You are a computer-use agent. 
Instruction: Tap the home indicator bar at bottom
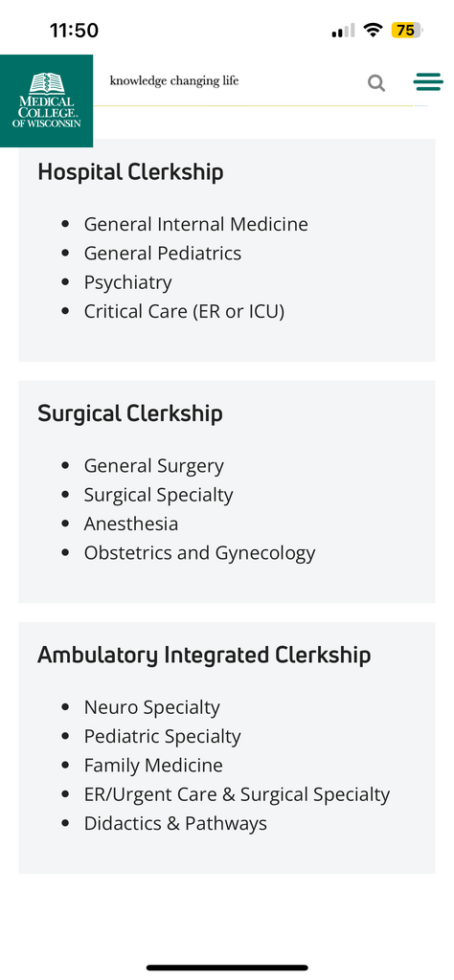pyautogui.click(x=227, y=968)
